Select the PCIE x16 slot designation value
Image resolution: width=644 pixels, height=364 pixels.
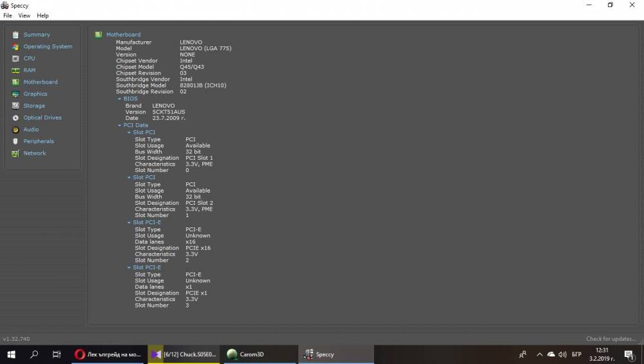[x=198, y=248]
